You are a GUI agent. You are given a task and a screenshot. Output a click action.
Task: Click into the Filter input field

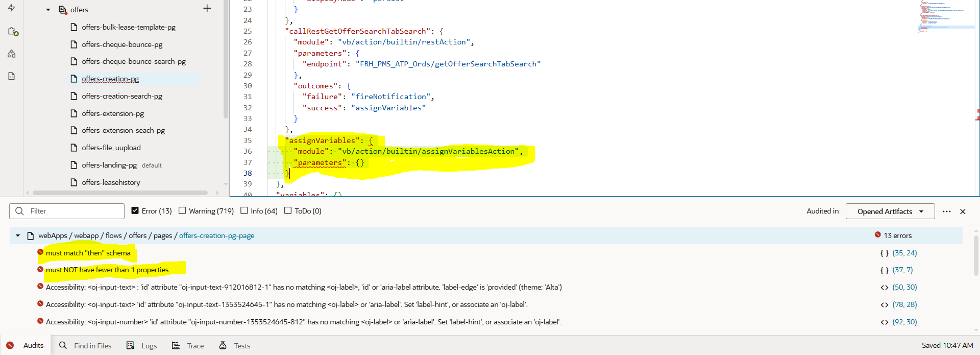(67, 211)
